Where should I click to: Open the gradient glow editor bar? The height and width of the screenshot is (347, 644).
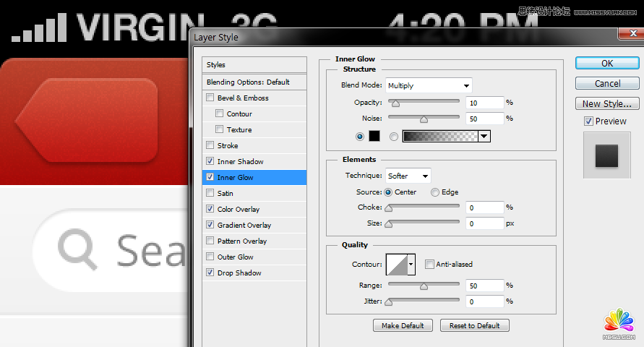(440, 136)
